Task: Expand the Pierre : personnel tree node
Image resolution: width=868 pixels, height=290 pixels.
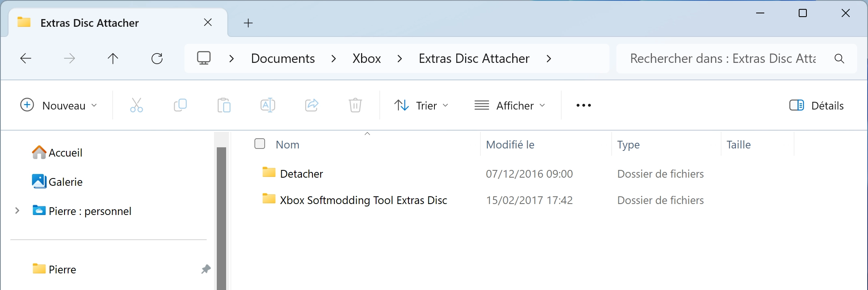Action: [17, 211]
